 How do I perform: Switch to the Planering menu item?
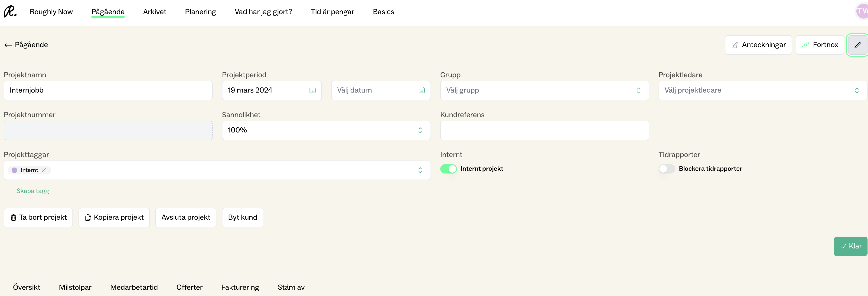click(x=200, y=12)
